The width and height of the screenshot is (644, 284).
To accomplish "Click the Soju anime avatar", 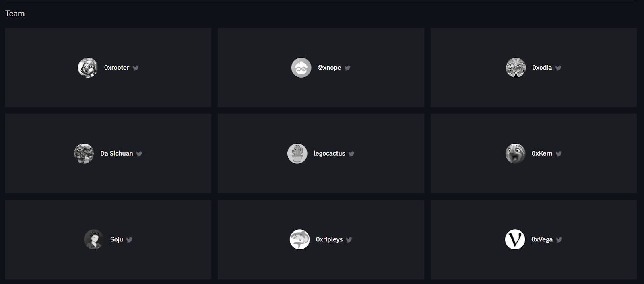I will coord(94,239).
